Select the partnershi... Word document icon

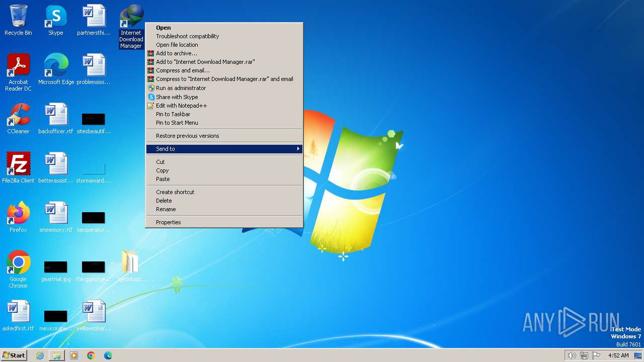94,20
